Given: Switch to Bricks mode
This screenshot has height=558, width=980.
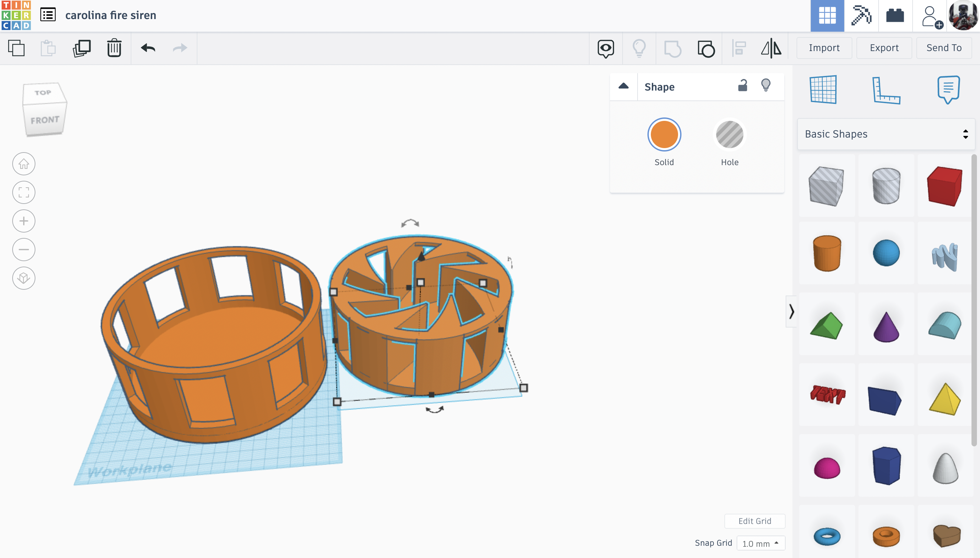Looking at the screenshot, I should (x=895, y=16).
